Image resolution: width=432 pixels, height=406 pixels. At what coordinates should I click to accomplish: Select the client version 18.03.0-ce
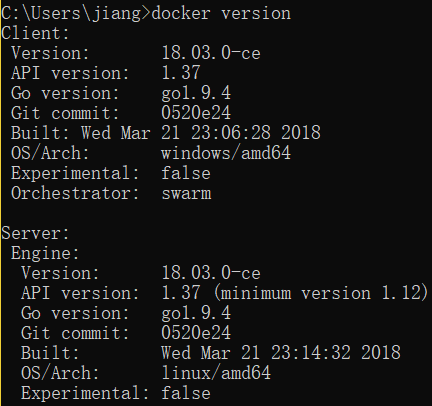(x=211, y=53)
